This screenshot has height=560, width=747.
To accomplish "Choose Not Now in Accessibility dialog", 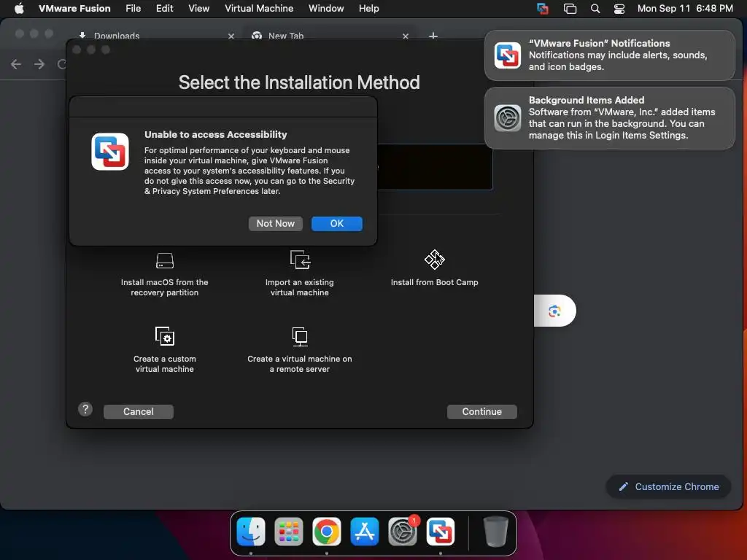I will coord(275,223).
